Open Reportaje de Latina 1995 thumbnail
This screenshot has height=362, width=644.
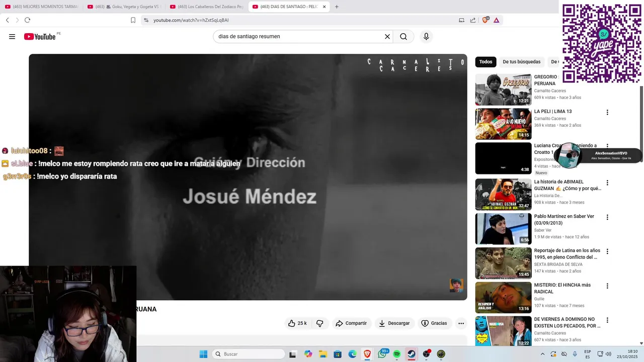point(503,263)
